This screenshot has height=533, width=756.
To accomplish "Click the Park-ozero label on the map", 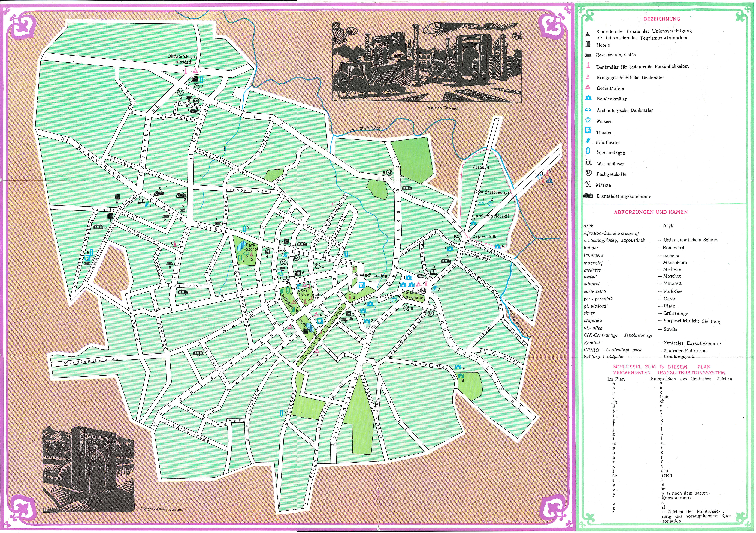I will click(x=251, y=247).
